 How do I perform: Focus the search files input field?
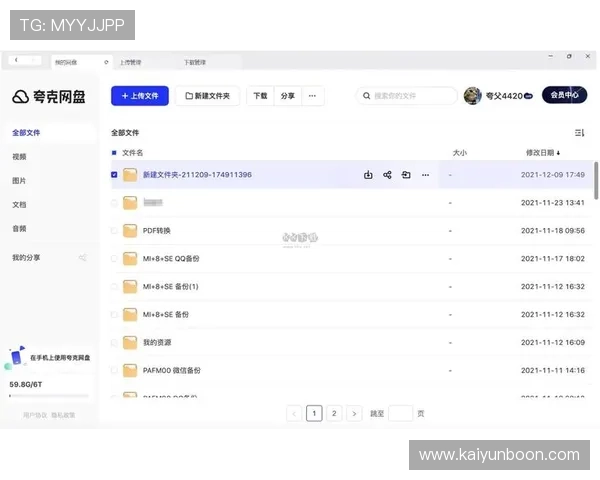(x=406, y=96)
